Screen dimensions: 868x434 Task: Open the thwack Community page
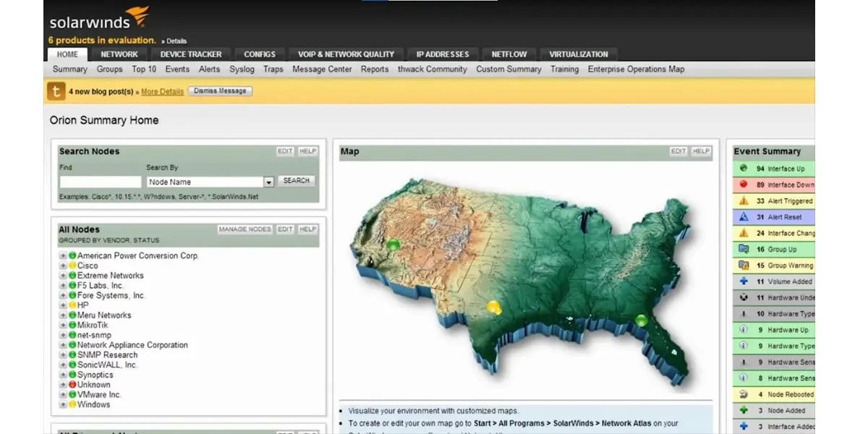[x=433, y=69]
